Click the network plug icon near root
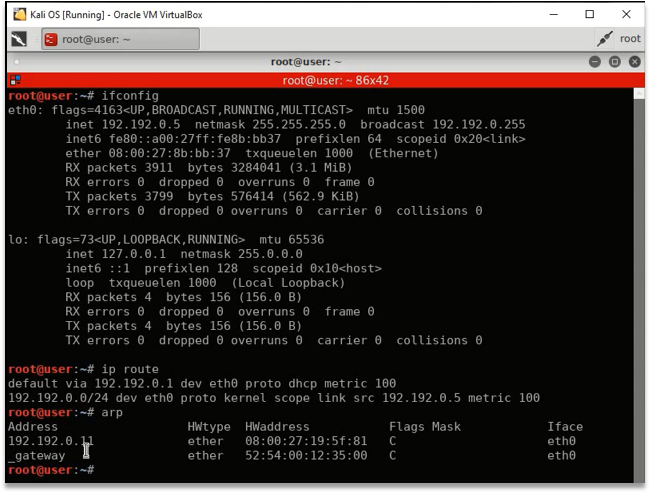Image resolution: width=650 pixels, height=492 pixels. click(x=604, y=39)
